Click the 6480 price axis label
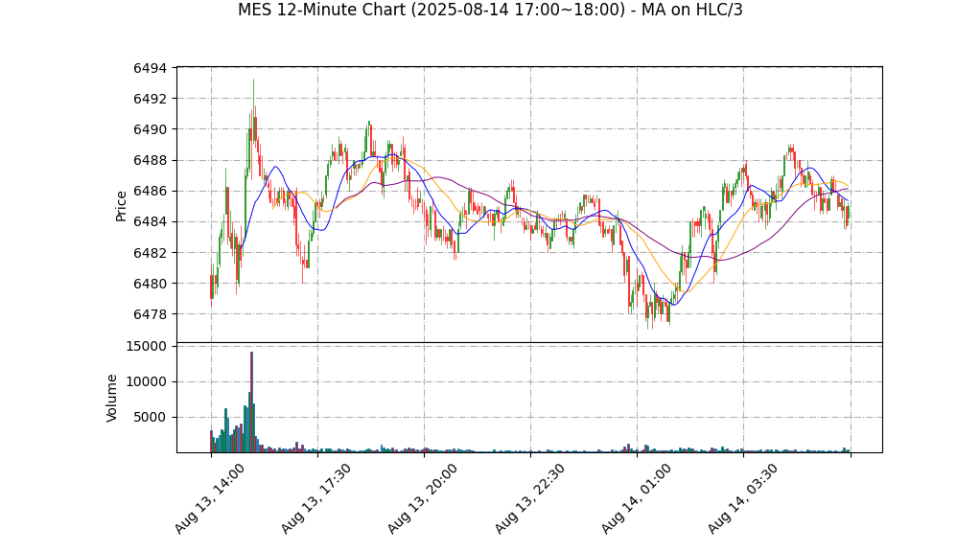This screenshot has width=980, height=551. (150, 284)
